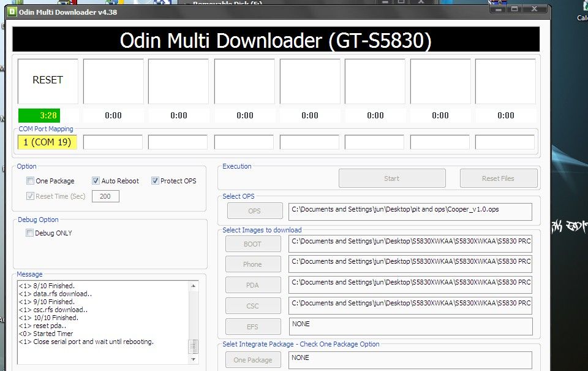Click the Message log scrollbar down arrow
This screenshot has width=588, height=371.
point(194,359)
